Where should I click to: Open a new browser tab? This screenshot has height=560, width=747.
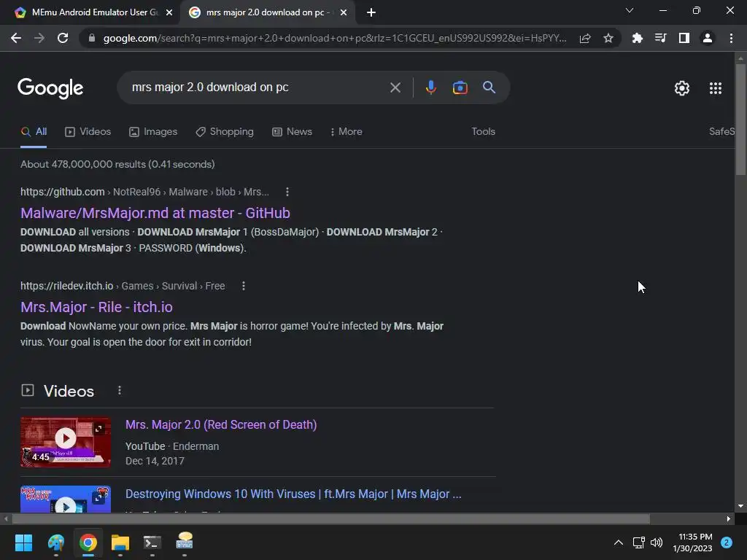(x=371, y=12)
